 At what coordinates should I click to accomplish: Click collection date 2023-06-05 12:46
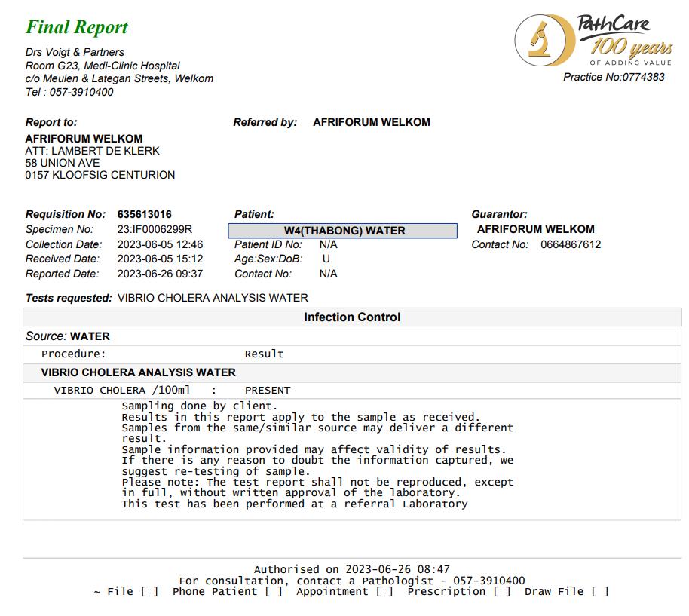pyautogui.click(x=160, y=244)
